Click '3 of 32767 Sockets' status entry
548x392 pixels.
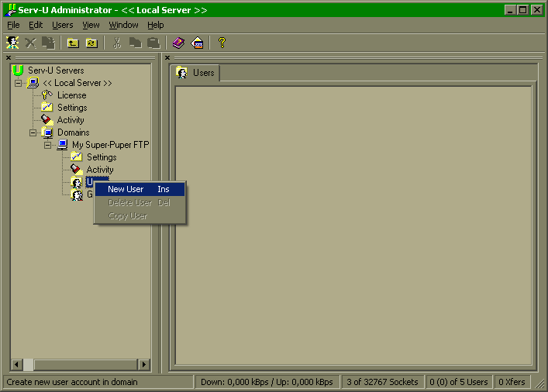382,382
